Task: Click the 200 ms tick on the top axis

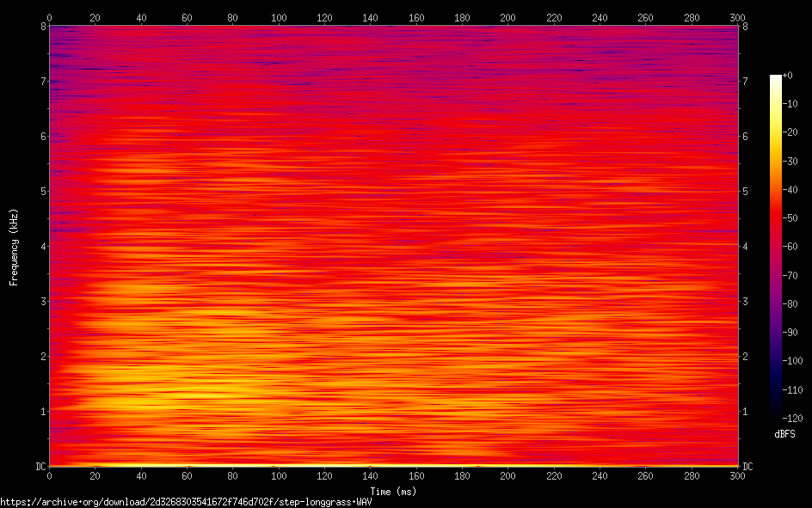Action: (x=508, y=16)
